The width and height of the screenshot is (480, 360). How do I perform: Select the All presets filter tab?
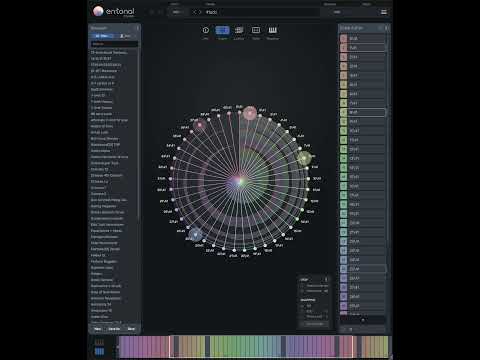coord(102,36)
